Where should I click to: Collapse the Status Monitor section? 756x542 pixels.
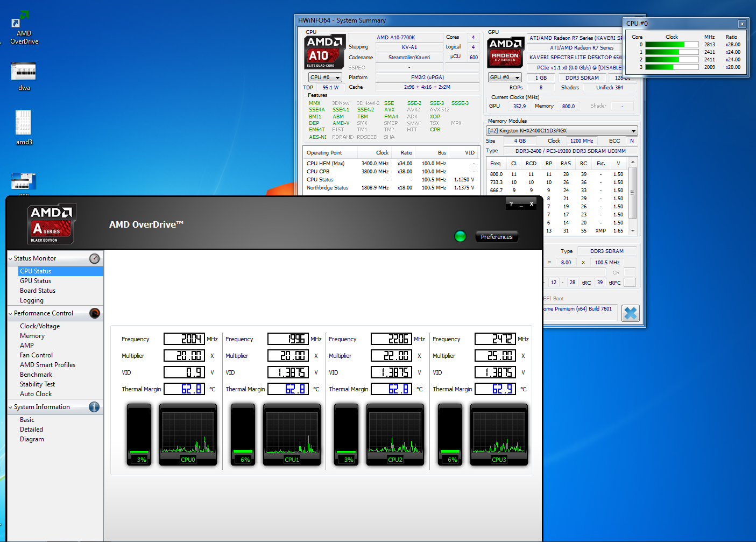[x=10, y=258]
